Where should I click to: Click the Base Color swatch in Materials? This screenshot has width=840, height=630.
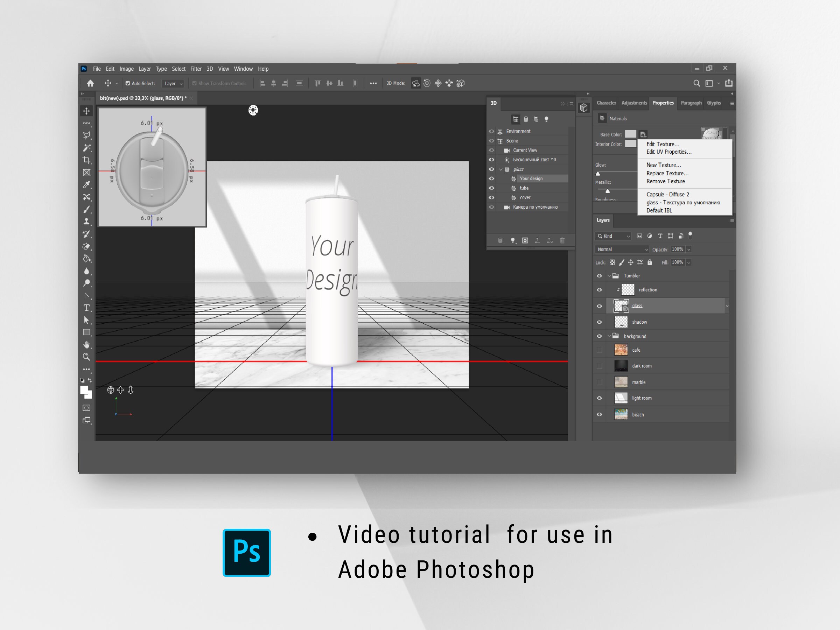pos(631,134)
